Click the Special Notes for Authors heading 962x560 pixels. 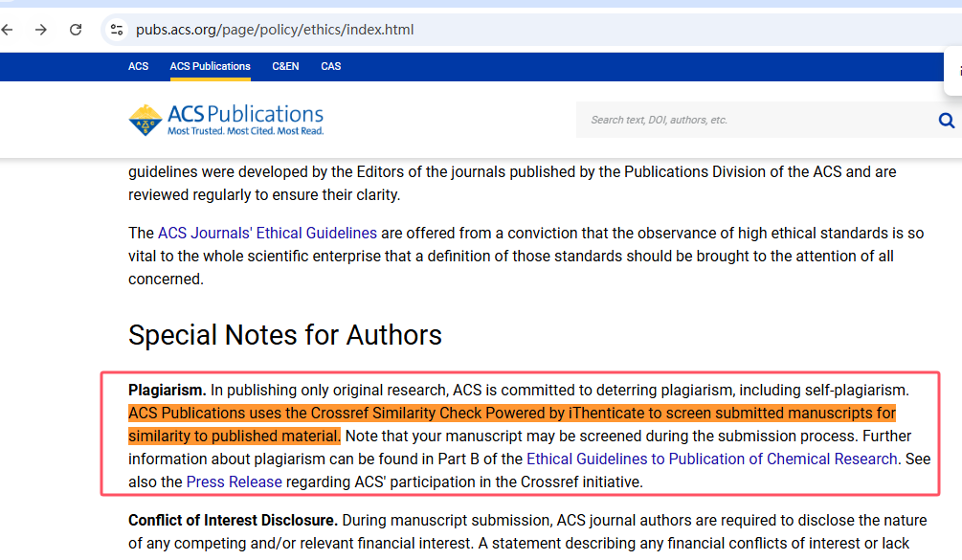click(x=284, y=335)
